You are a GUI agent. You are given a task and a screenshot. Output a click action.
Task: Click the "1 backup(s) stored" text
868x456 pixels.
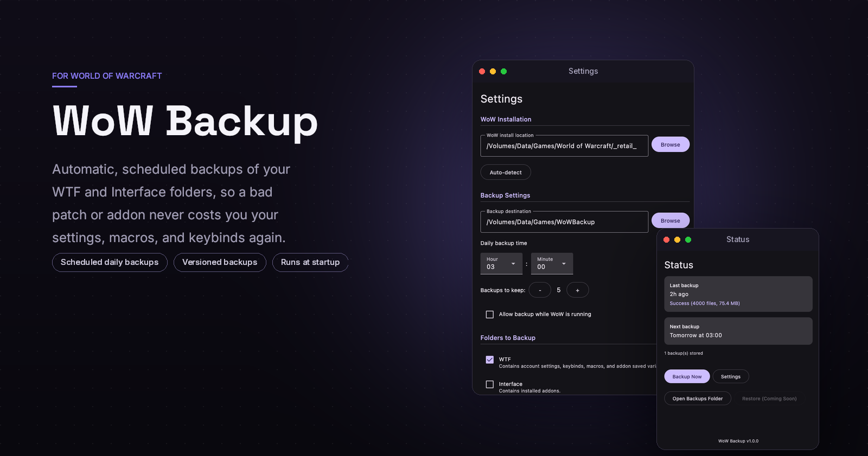[684, 353]
